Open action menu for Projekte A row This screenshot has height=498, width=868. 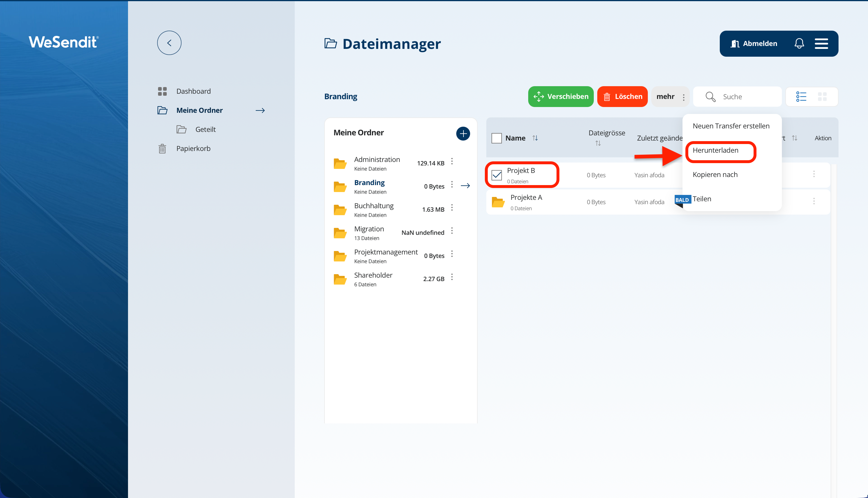[x=814, y=202]
